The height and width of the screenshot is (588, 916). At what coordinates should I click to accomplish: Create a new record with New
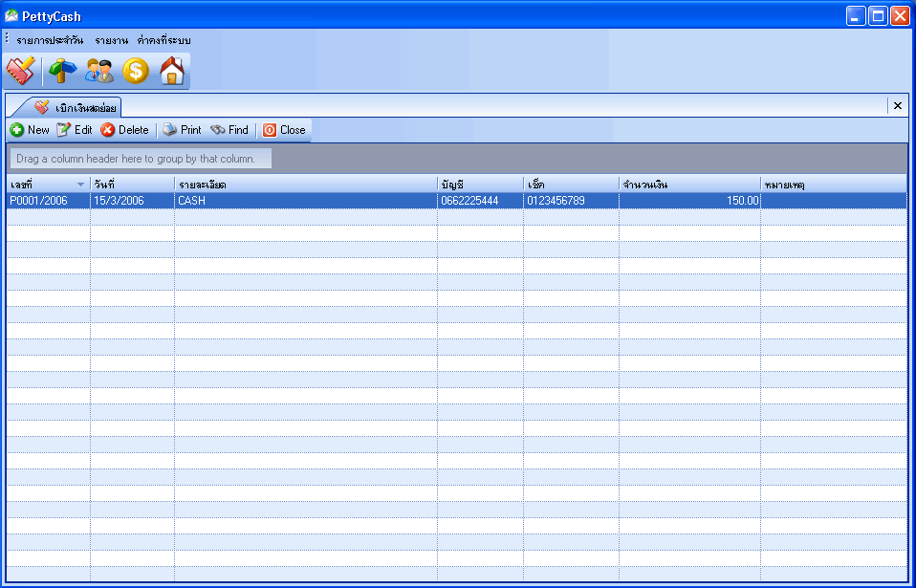pos(30,130)
